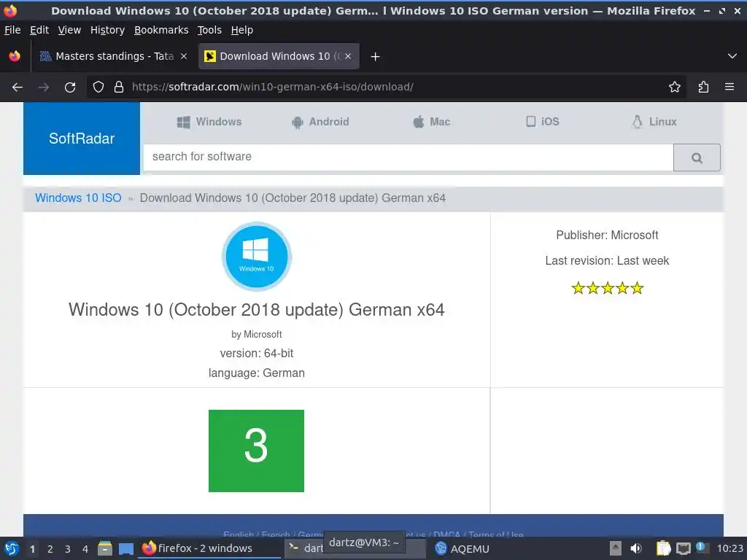Viewport: 747px width, 560px height.
Task: Select firefox - 2 windows taskbar entry
Action: [x=209, y=548]
